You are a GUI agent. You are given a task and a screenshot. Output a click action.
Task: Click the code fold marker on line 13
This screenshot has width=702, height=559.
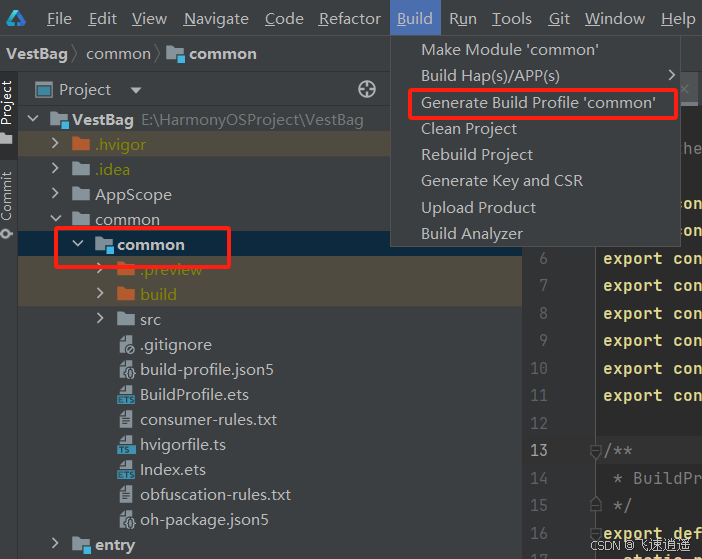tap(595, 451)
